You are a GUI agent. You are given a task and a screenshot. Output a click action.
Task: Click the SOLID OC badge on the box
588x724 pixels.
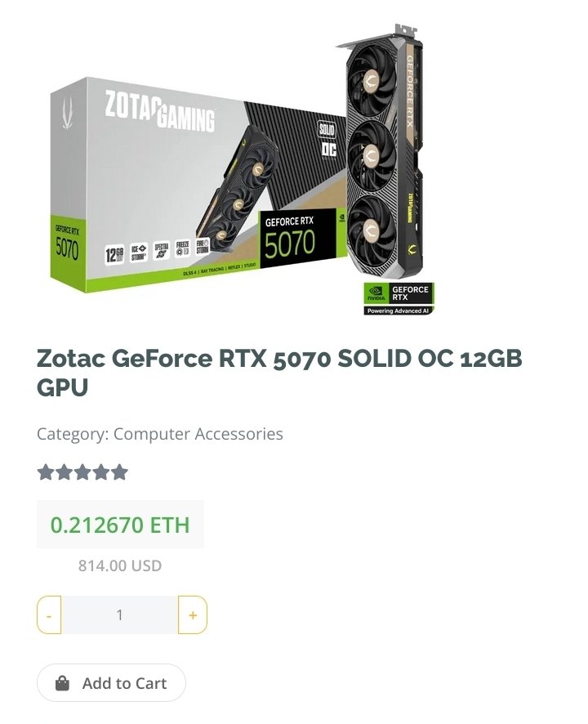[x=327, y=139]
